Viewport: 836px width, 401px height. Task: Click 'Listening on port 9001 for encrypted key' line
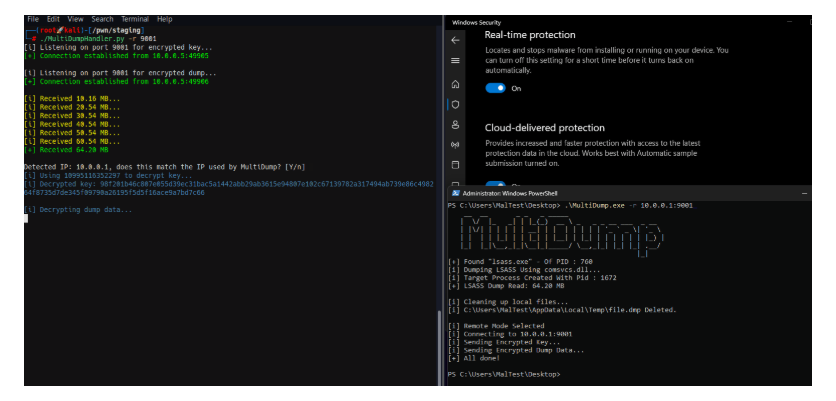coord(117,47)
